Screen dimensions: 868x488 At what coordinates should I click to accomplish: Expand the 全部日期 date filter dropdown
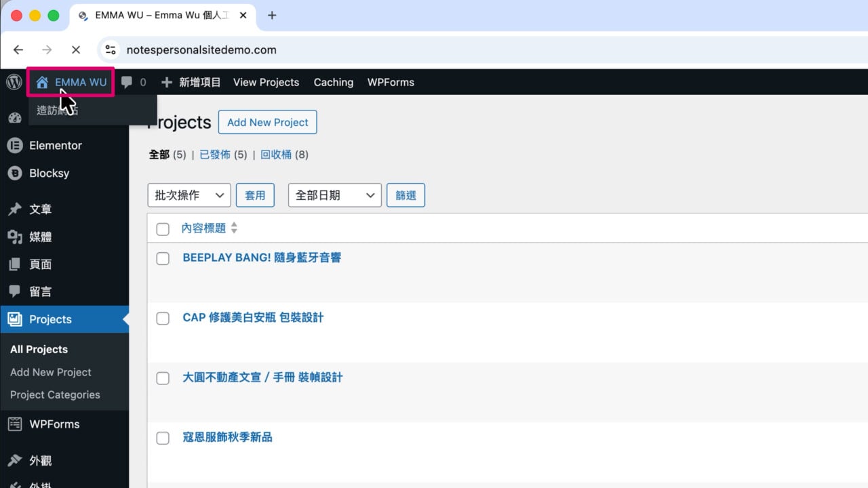click(x=335, y=195)
